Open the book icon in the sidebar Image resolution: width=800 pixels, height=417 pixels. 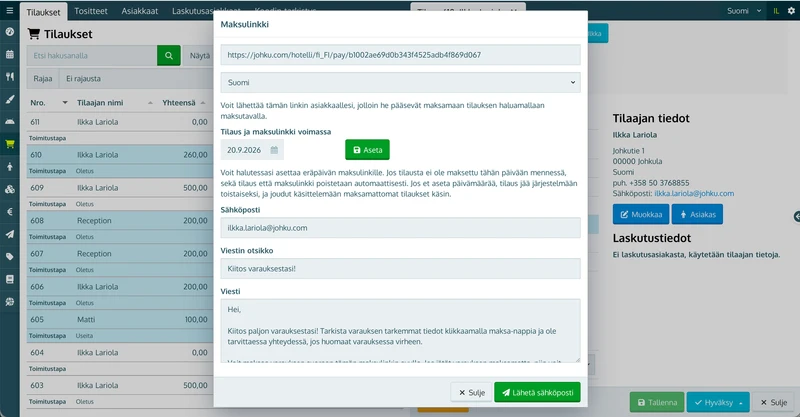point(10,279)
